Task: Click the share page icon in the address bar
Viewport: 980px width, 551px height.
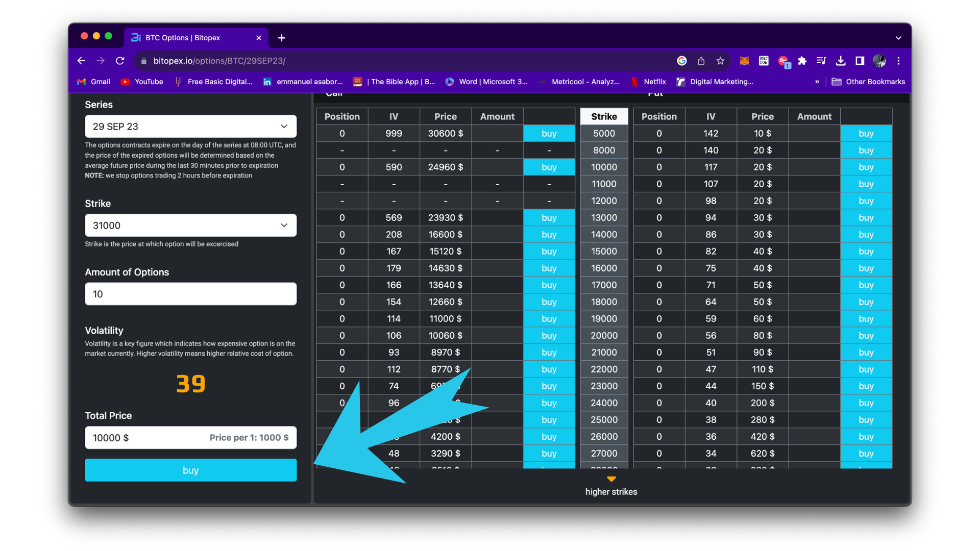Action: pos(701,61)
